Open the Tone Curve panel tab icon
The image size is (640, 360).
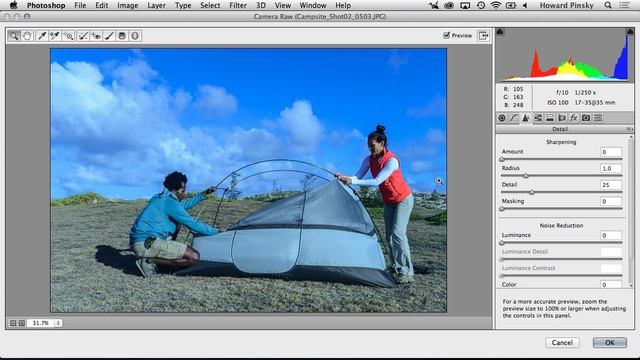tap(514, 118)
